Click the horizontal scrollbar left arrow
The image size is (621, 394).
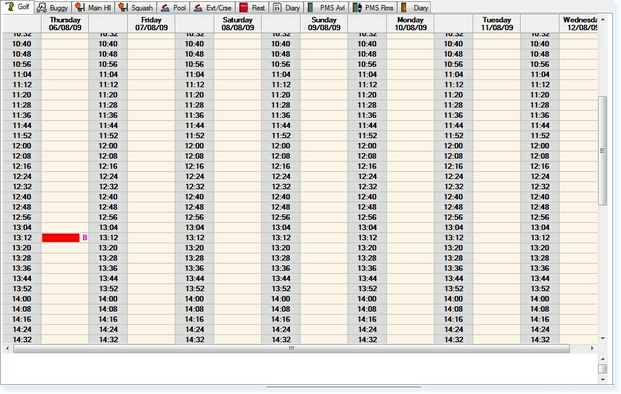coord(7,348)
